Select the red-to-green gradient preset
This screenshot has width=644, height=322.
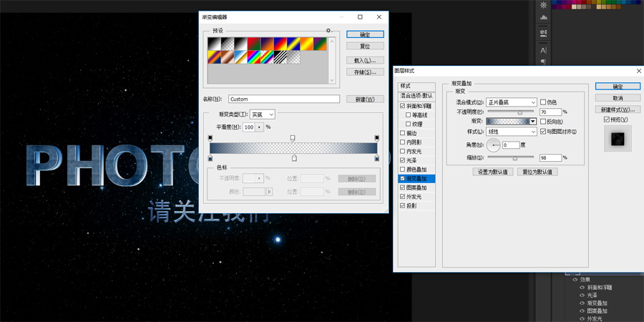254,44
